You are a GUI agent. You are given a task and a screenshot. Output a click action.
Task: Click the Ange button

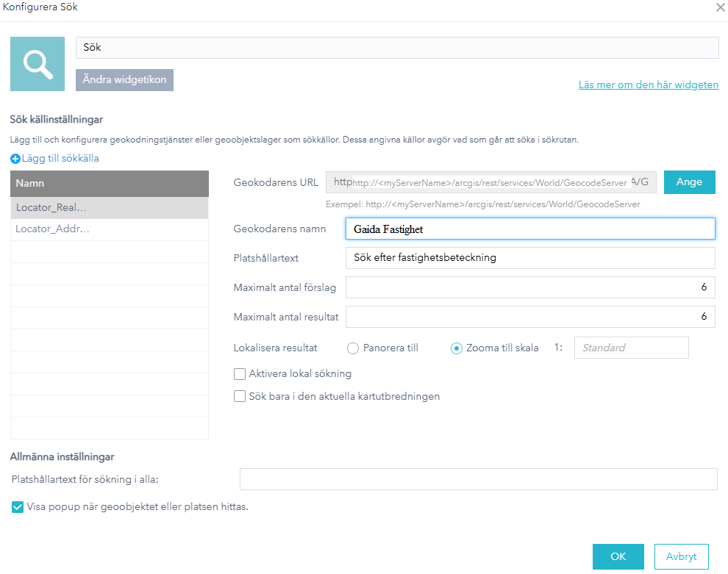pos(689,182)
